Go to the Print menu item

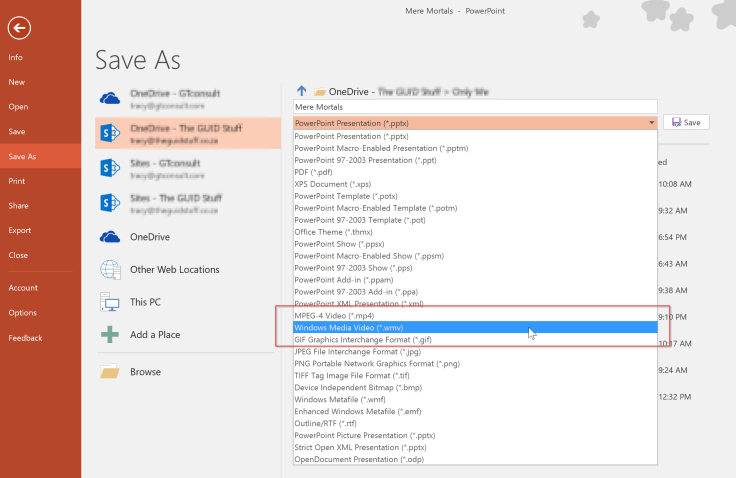point(17,181)
